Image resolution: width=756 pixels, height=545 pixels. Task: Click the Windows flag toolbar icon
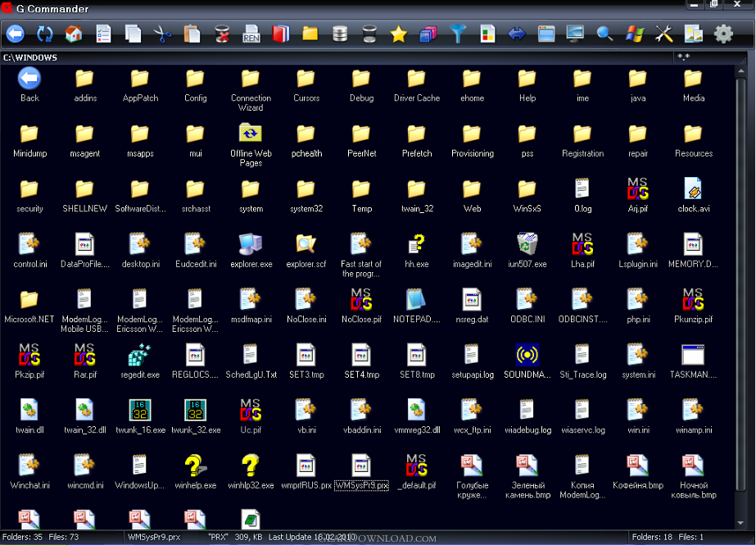(635, 34)
